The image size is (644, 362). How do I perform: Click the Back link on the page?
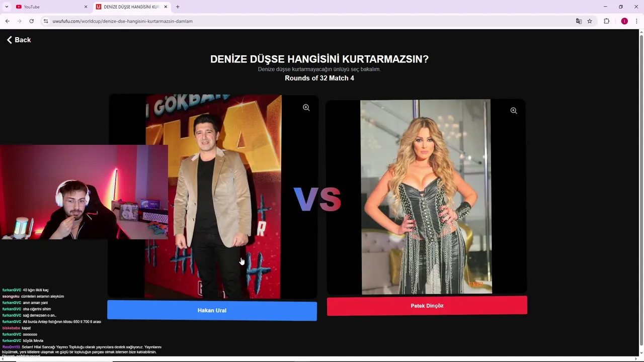pos(19,40)
